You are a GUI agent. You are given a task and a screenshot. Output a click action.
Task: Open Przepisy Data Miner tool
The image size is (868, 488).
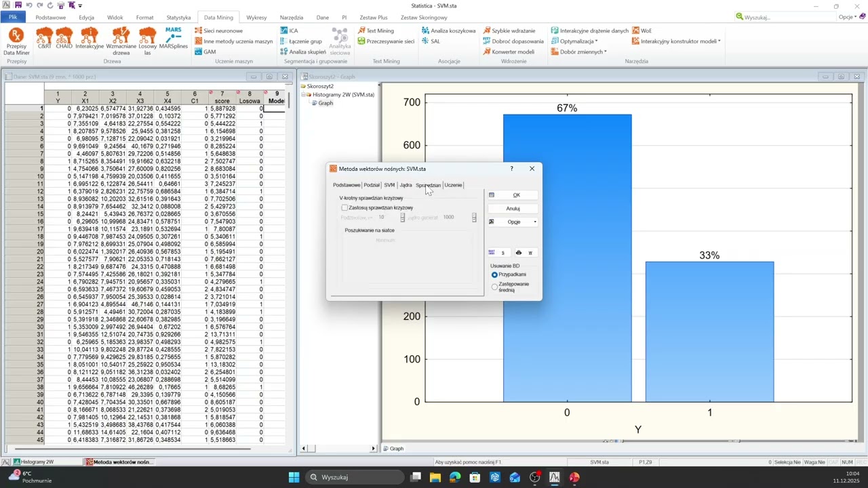pyautogui.click(x=16, y=41)
